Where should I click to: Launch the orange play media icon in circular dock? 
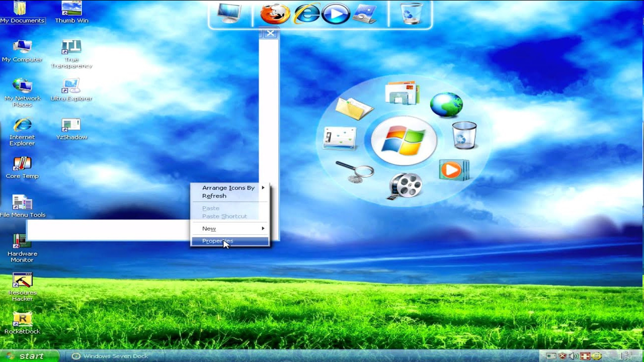coord(454,170)
